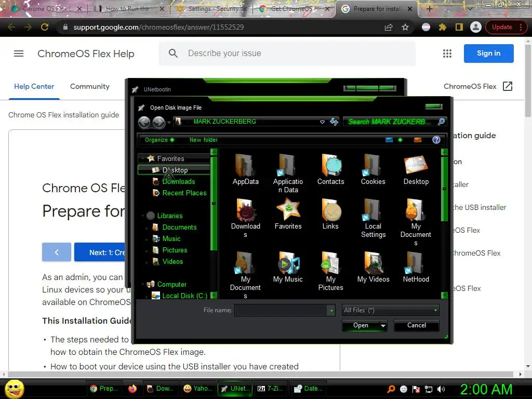Open the Local Settings folder
This screenshot has width=532, height=399.
pyautogui.click(x=373, y=218)
